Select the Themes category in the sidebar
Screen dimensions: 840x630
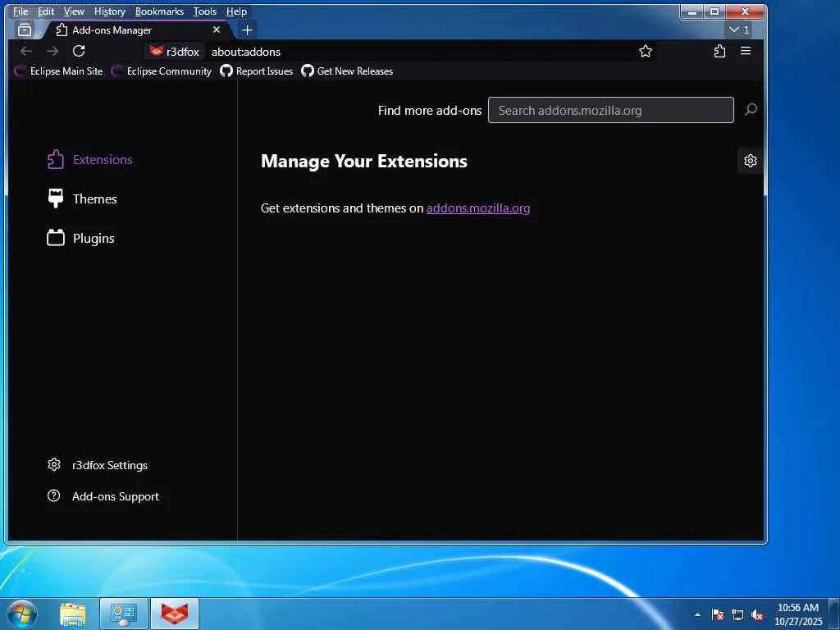click(83, 199)
